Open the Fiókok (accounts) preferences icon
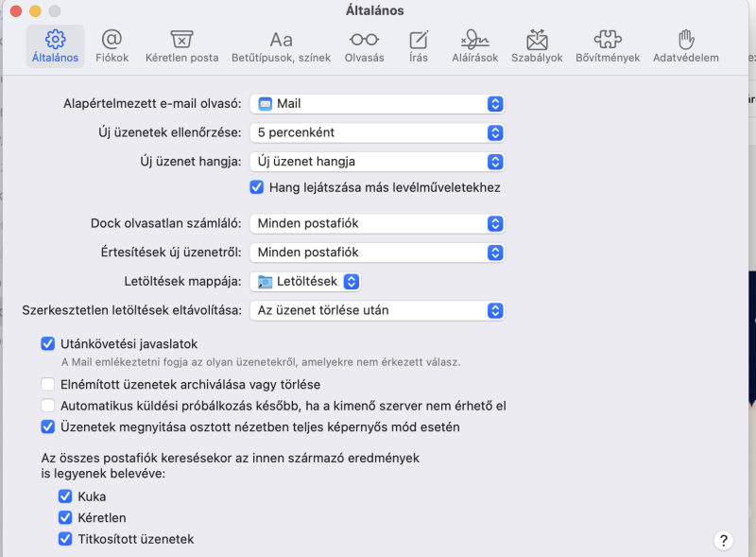This screenshot has height=557, width=756. tap(112, 45)
